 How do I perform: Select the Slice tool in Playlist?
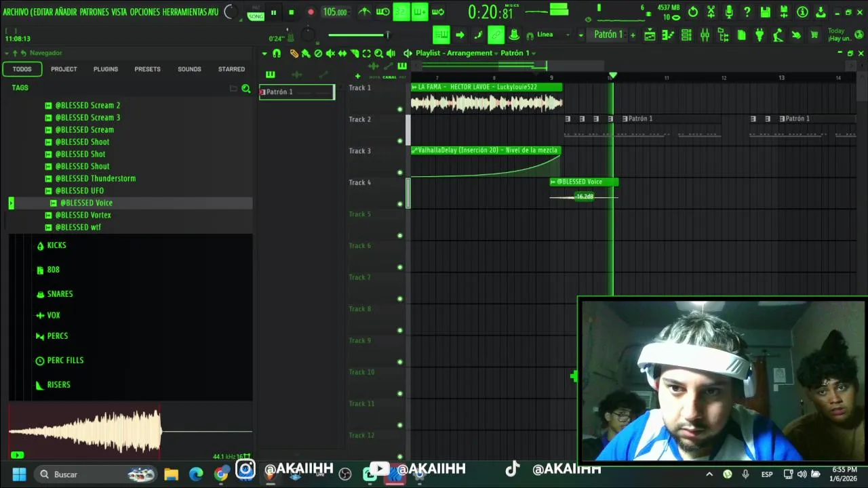coord(355,54)
